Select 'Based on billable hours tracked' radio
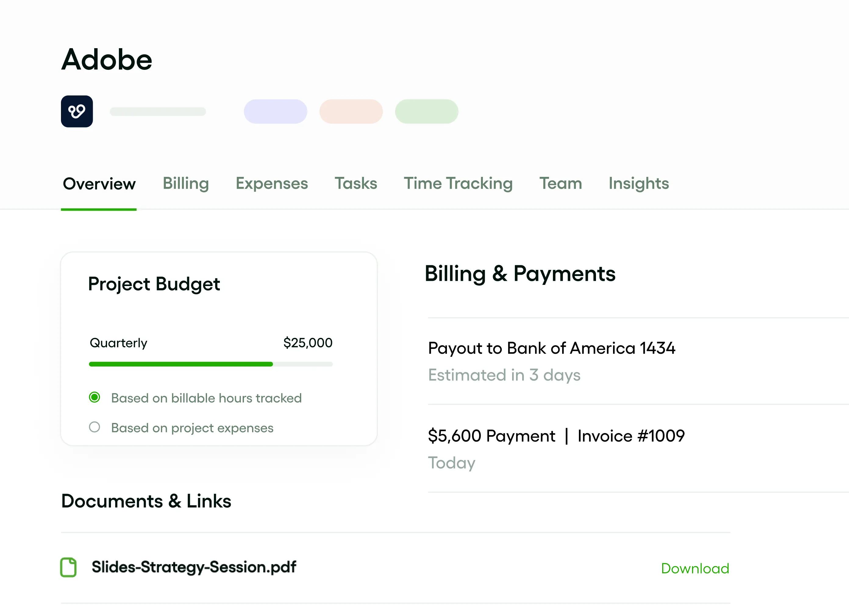The height and width of the screenshot is (616, 849). pyautogui.click(x=95, y=397)
